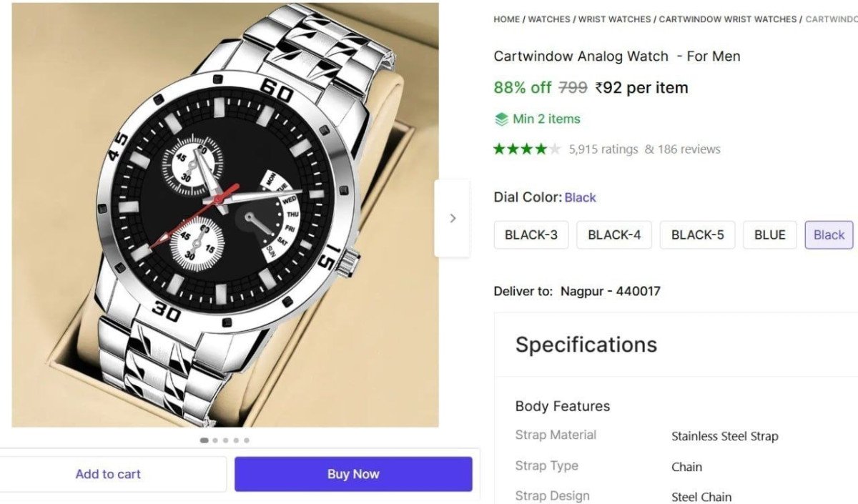
Task: Click the Add to cart button
Action: [108, 474]
